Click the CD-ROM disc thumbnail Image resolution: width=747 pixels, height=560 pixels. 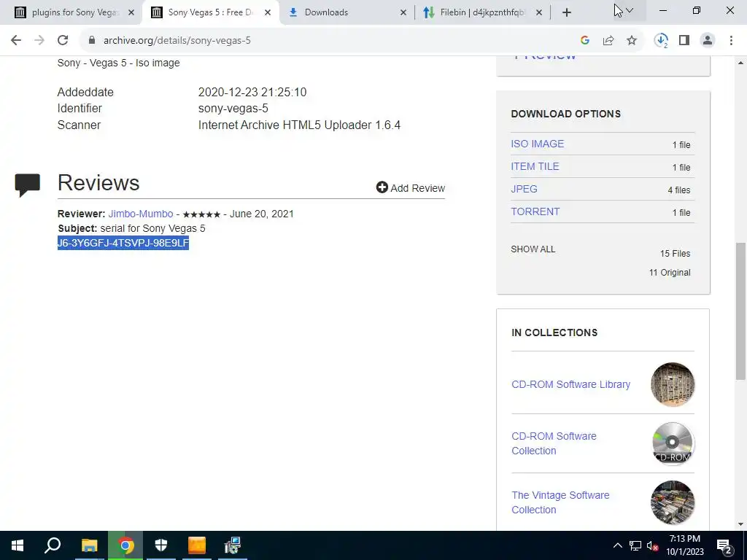click(x=673, y=443)
